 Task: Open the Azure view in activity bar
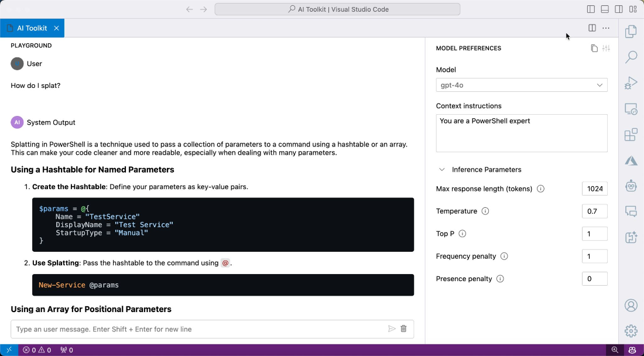tap(631, 160)
